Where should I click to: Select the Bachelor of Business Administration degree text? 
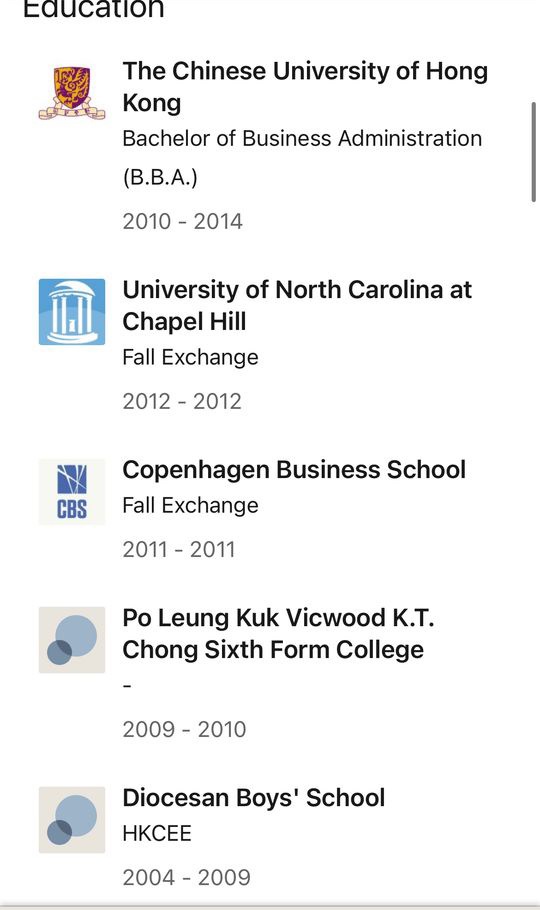tap(302, 157)
